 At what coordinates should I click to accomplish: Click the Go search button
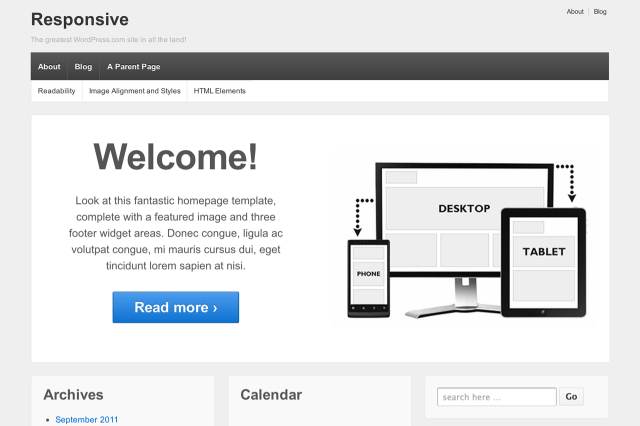pos(571,397)
